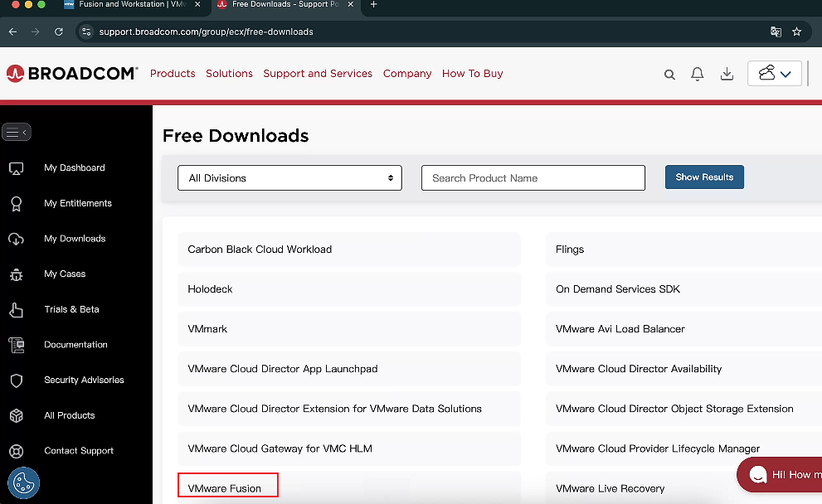This screenshot has height=504, width=822.
Task: Click the Security Advisories shield icon
Action: [17, 380]
